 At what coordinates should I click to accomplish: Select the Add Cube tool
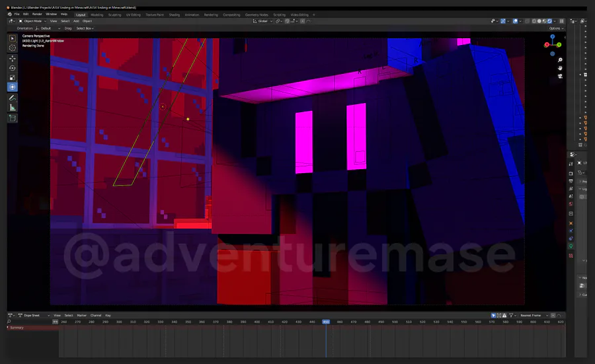(12, 118)
